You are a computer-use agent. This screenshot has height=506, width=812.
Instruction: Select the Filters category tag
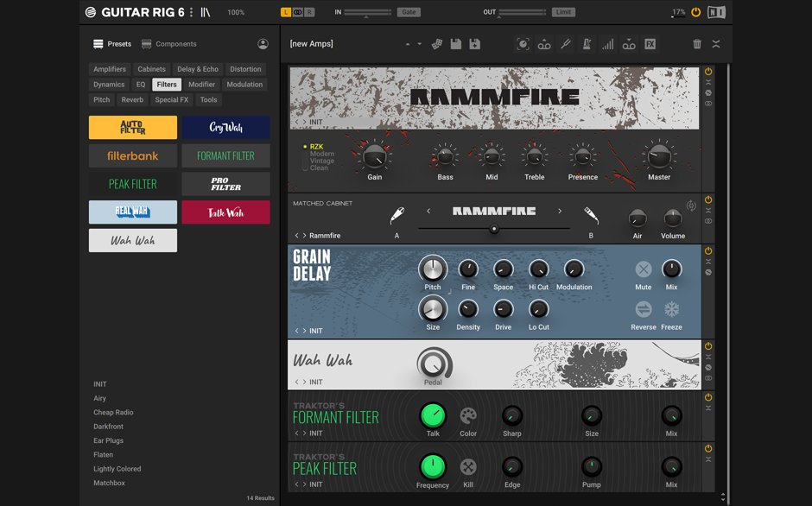pyautogui.click(x=167, y=85)
